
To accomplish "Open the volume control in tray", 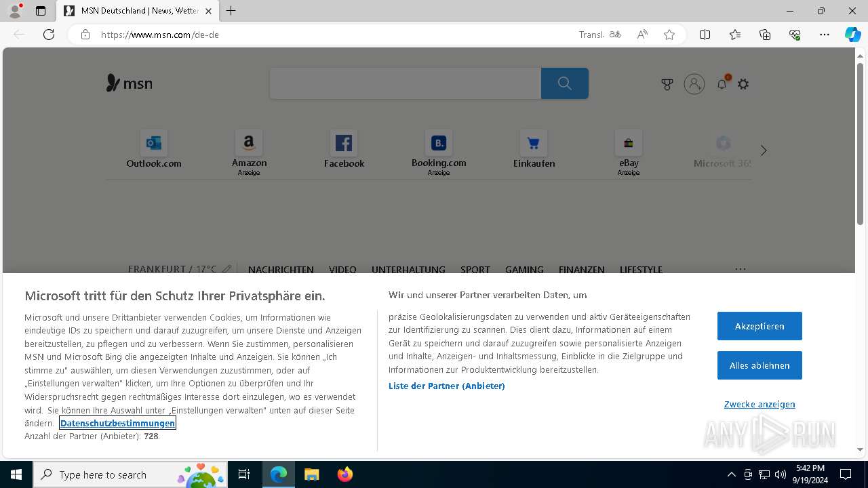I will tap(781, 474).
